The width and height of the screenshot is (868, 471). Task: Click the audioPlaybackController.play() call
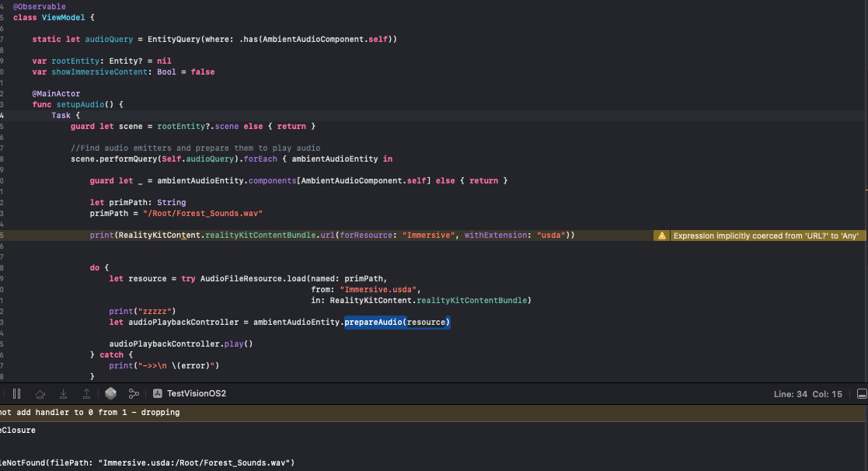click(181, 344)
